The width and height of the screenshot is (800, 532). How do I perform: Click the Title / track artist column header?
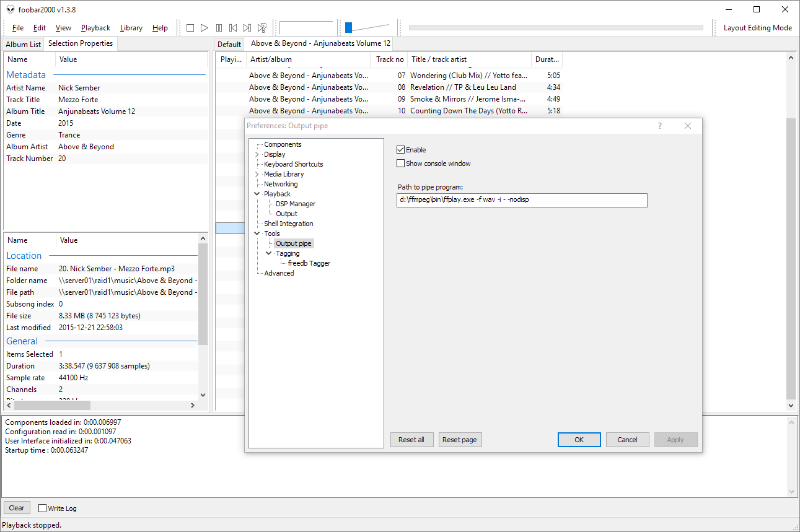pos(469,59)
